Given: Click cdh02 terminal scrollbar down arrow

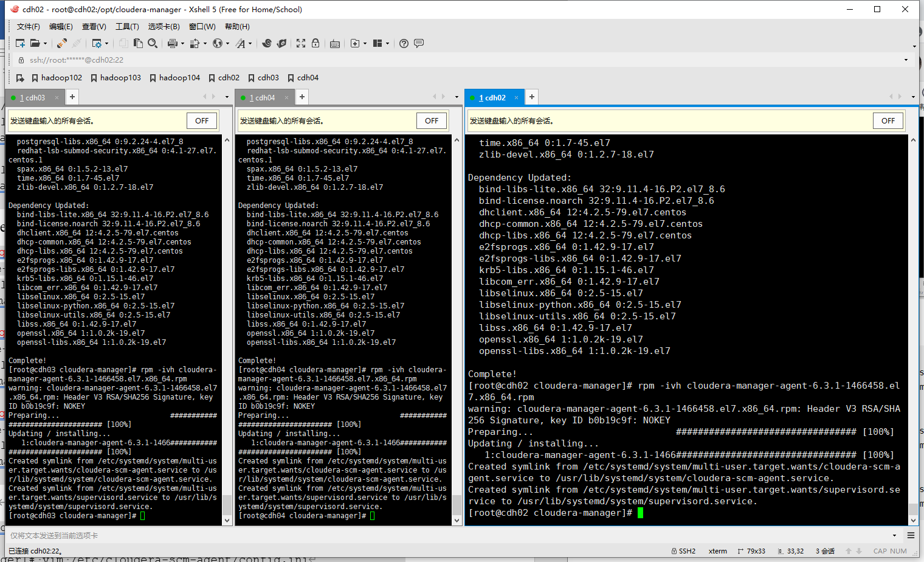Looking at the screenshot, I should pyautogui.click(x=913, y=521).
